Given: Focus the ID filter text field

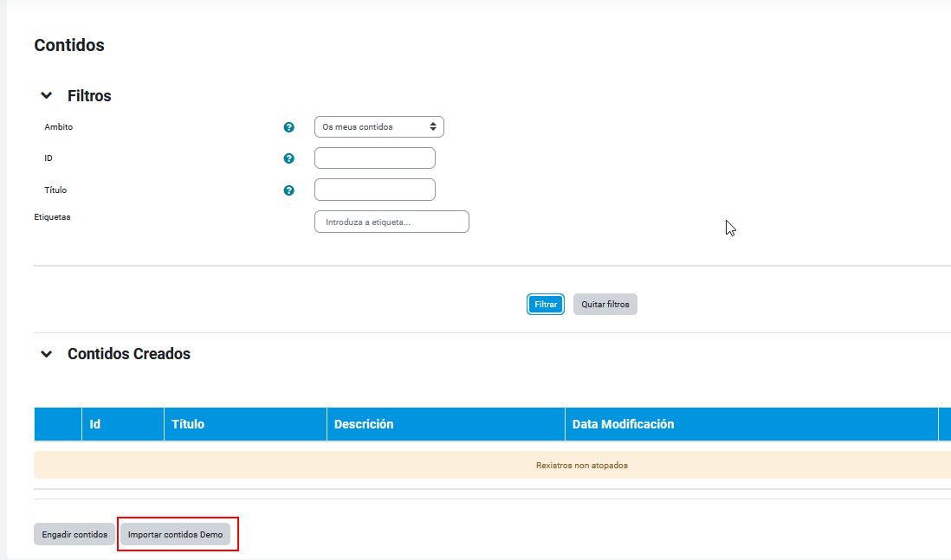Looking at the screenshot, I should [374, 158].
